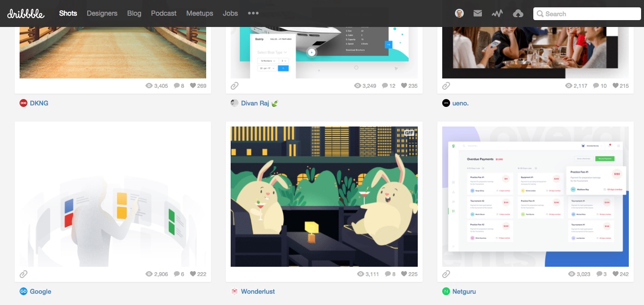This screenshot has width=644, height=305.
Task: Click the heart icon on ueno.'s shot
Action: [615, 85]
